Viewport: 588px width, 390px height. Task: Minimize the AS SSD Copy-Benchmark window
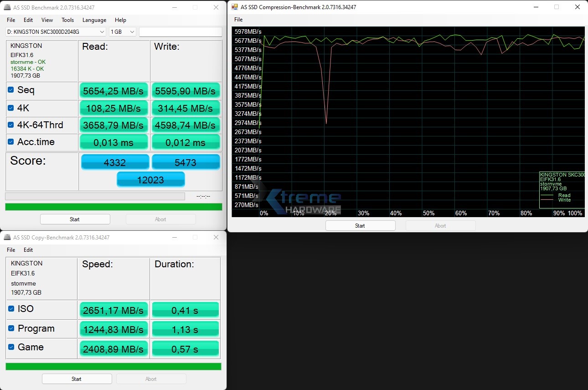click(x=174, y=238)
